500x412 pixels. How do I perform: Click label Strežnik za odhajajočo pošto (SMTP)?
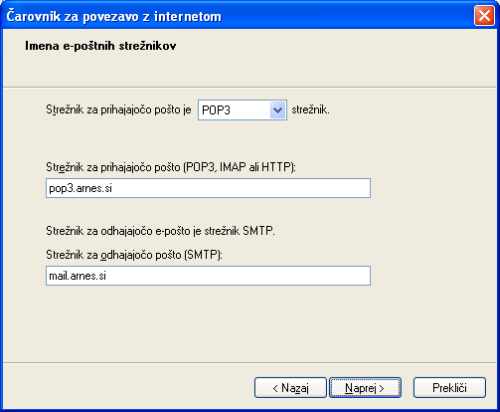coord(134,255)
